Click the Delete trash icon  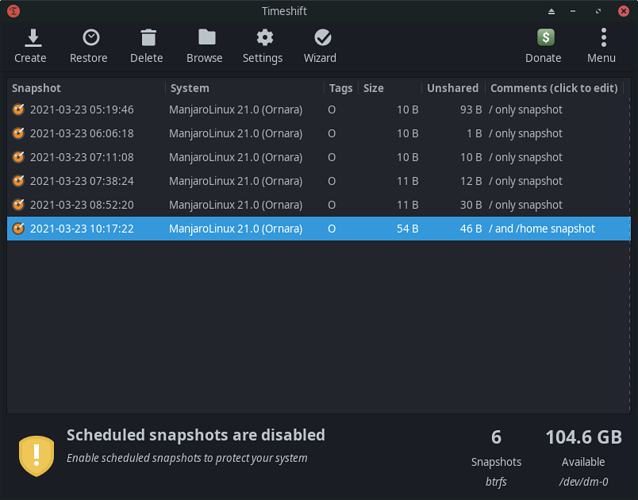click(x=149, y=38)
